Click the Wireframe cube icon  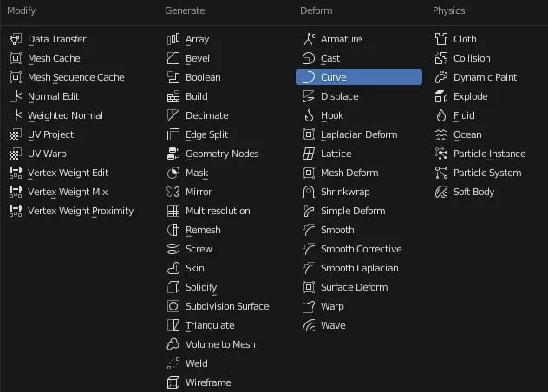click(173, 382)
